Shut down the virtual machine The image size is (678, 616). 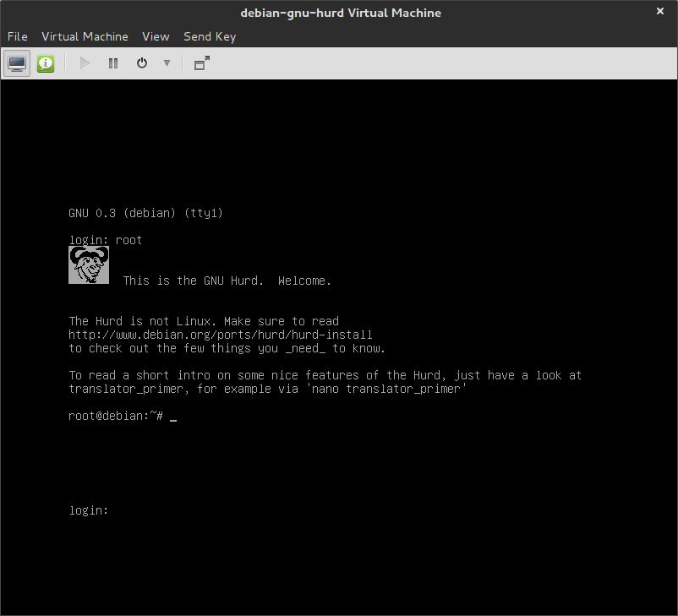pos(142,63)
